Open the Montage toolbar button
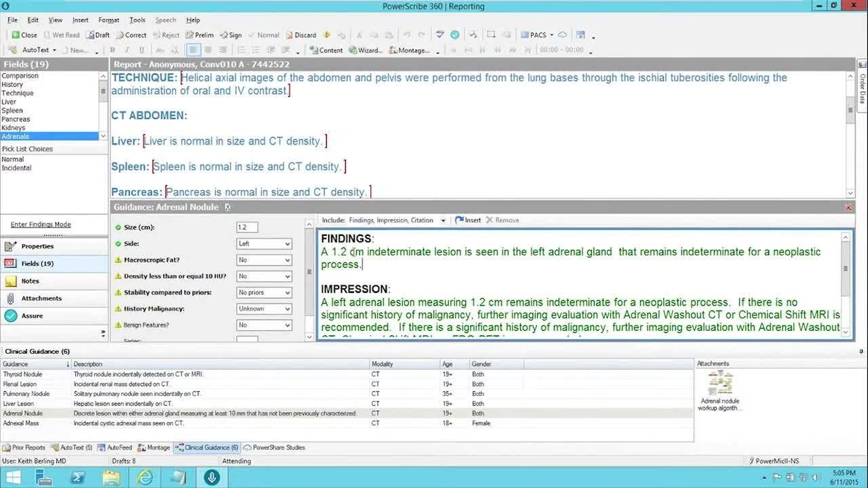Viewport: 868px width, 488px height. pos(410,50)
